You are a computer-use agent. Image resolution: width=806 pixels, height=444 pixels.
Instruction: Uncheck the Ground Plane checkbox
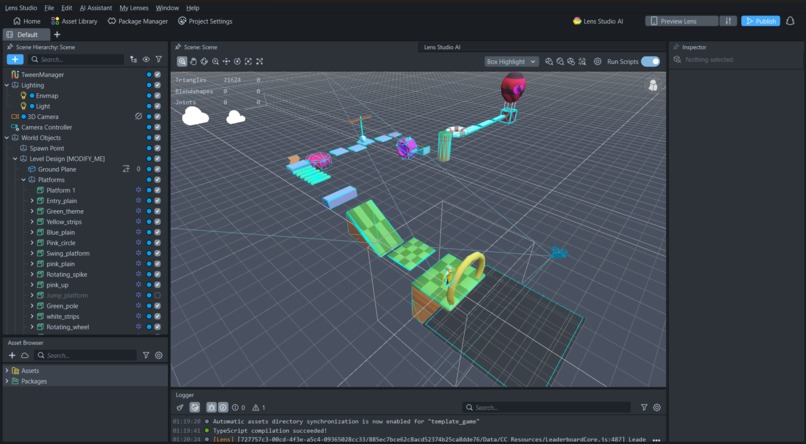point(157,169)
